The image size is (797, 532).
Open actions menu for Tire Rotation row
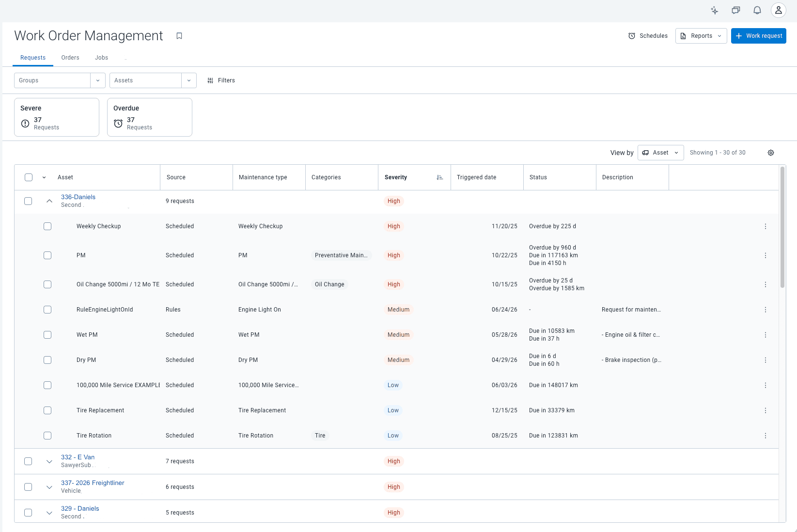pos(766,436)
